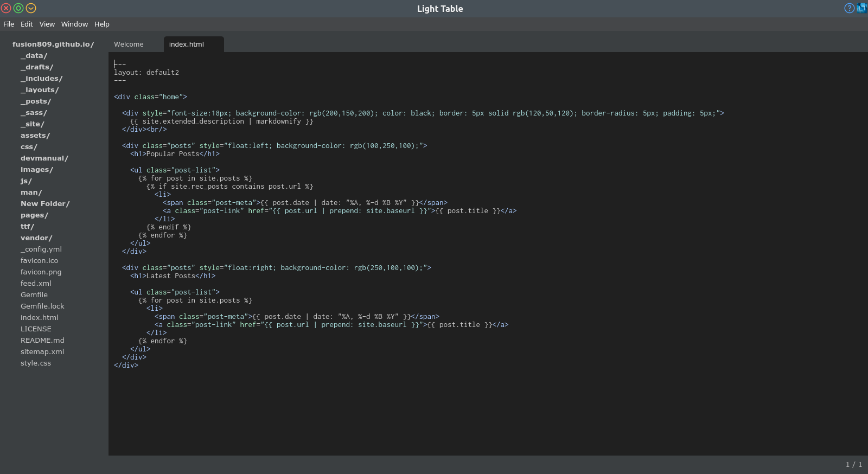
Task: Expand the _posts folder
Action: (36, 101)
